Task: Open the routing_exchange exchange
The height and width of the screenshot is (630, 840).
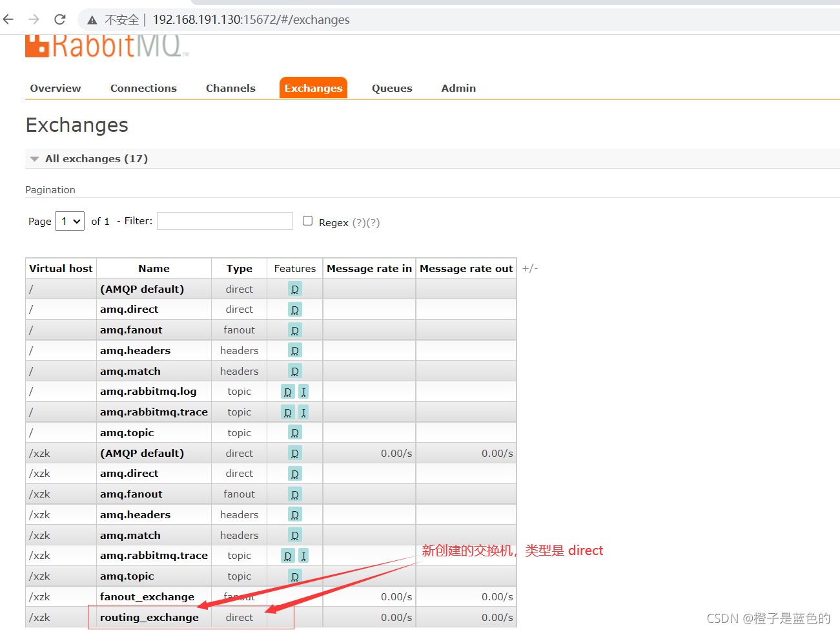Action: tap(149, 618)
